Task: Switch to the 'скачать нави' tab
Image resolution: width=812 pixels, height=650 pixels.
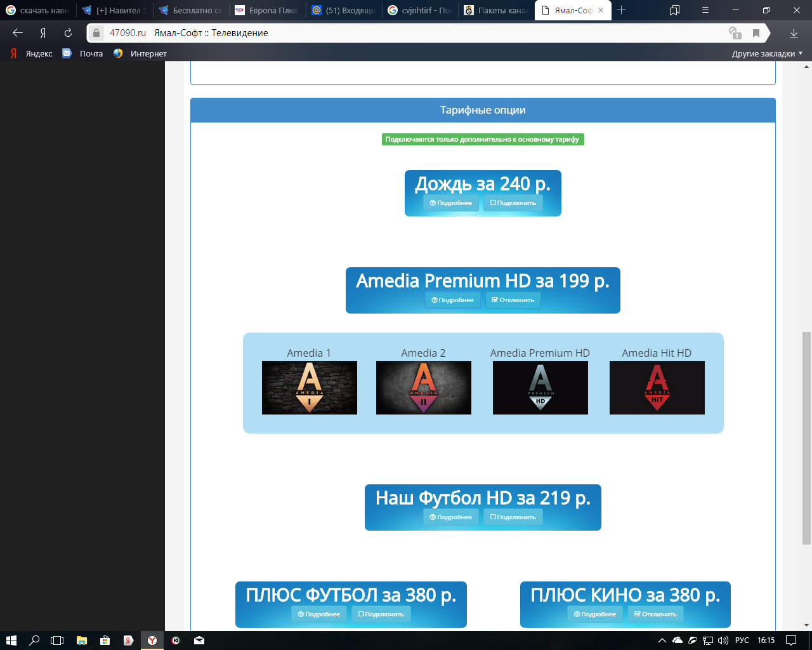Action: 38,10
